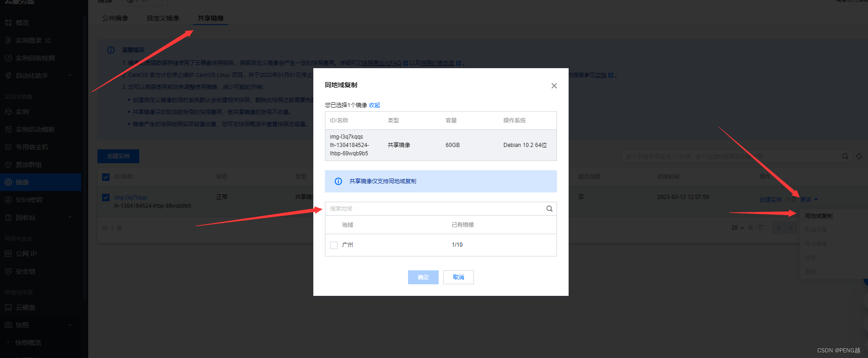Click the 自动化助手 sidebar icon
The image size is (868, 358).
pos(8,76)
